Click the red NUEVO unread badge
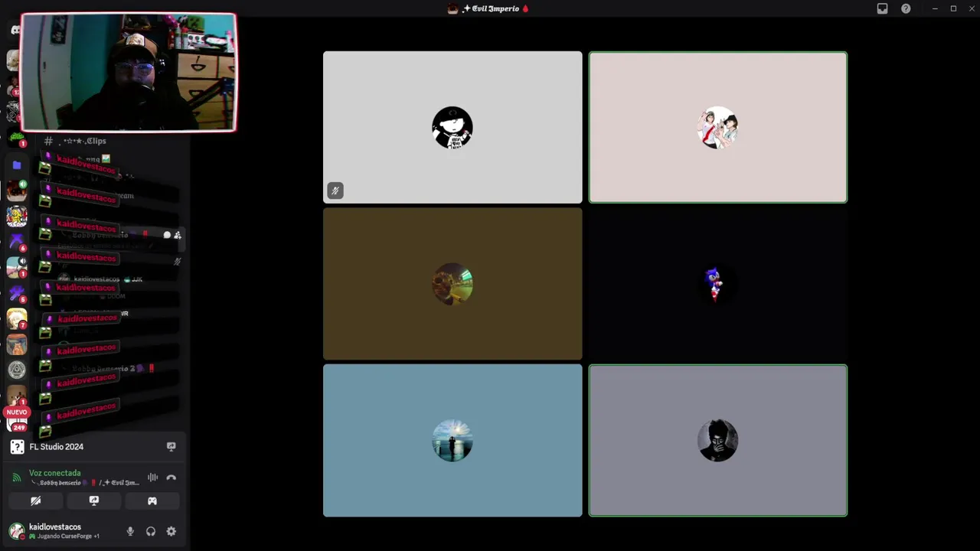Screen dimensions: 980x551 pos(17,412)
